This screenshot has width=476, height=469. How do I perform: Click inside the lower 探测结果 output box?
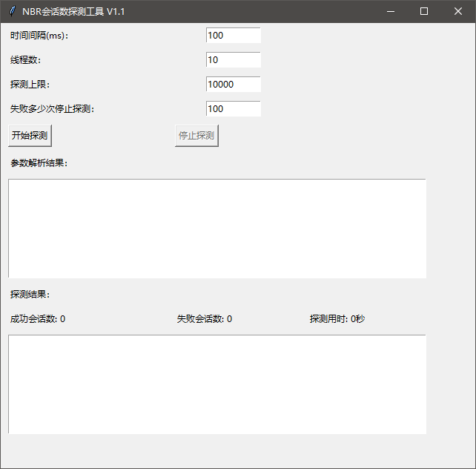click(217, 384)
